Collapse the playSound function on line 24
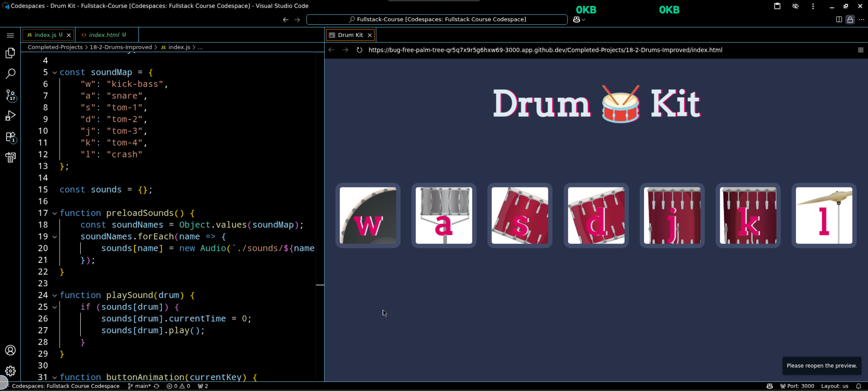The image size is (868, 391). 55,295
